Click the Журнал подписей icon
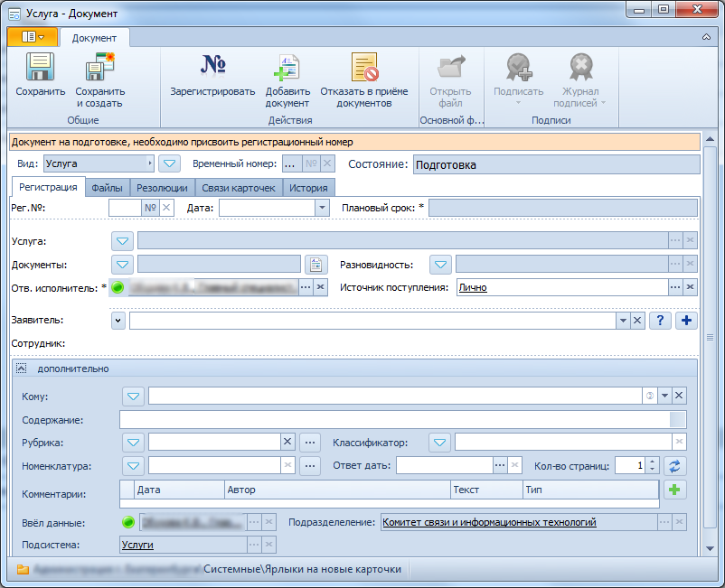 click(580, 68)
